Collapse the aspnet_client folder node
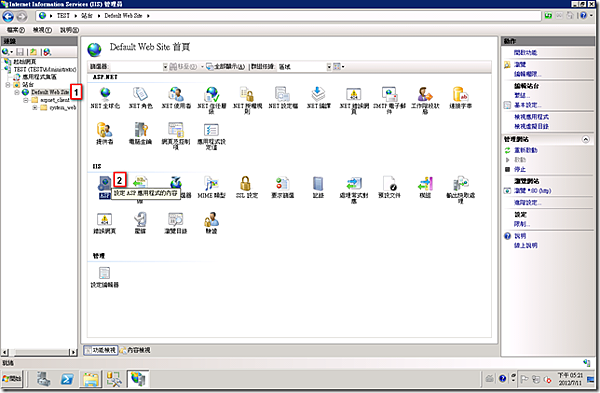 point(25,100)
